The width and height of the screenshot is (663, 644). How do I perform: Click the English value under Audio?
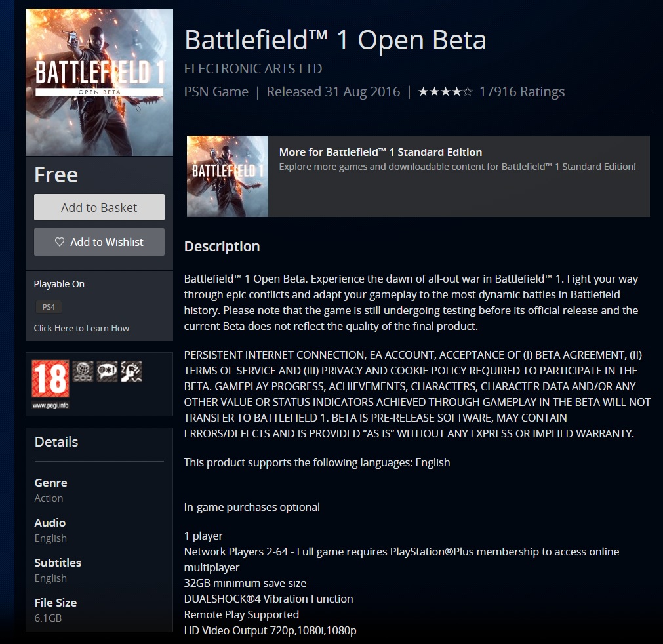point(50,538)
